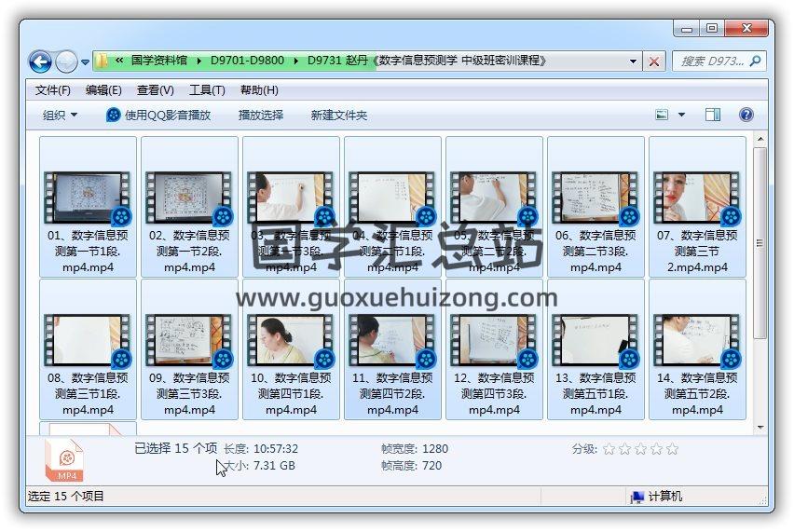Click the 新建文件夹 button
Viewport: 794px width, 532px height.
coord(338,115)
